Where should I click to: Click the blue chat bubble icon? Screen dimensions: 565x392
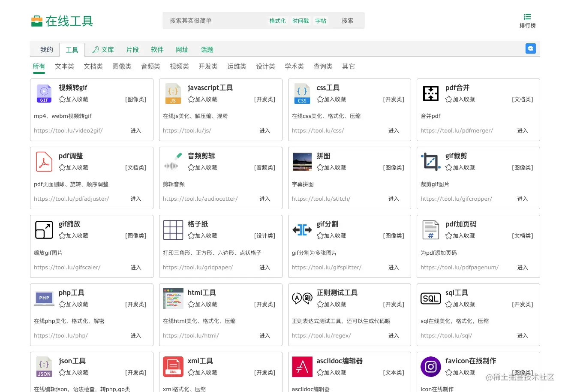click(x=531, y=48)
